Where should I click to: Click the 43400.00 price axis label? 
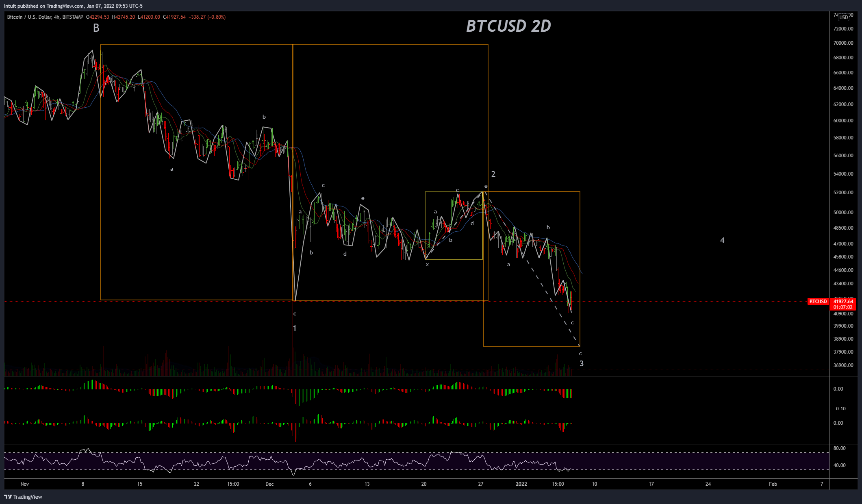[x=843, y=284]
